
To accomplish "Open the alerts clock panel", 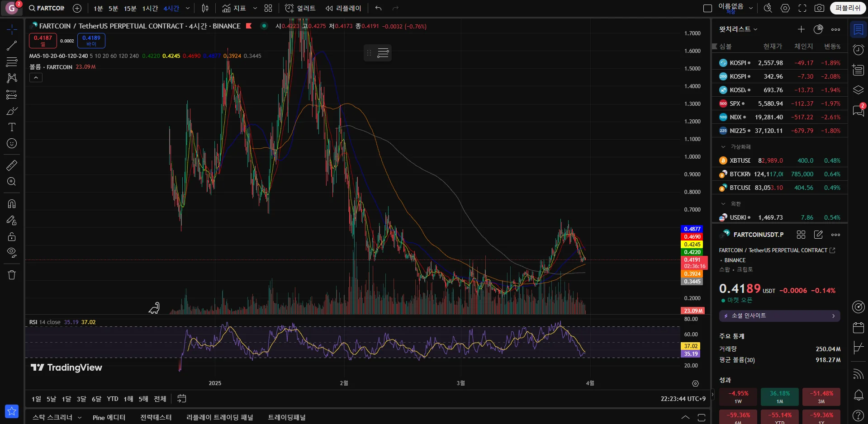I will [858, 50].
